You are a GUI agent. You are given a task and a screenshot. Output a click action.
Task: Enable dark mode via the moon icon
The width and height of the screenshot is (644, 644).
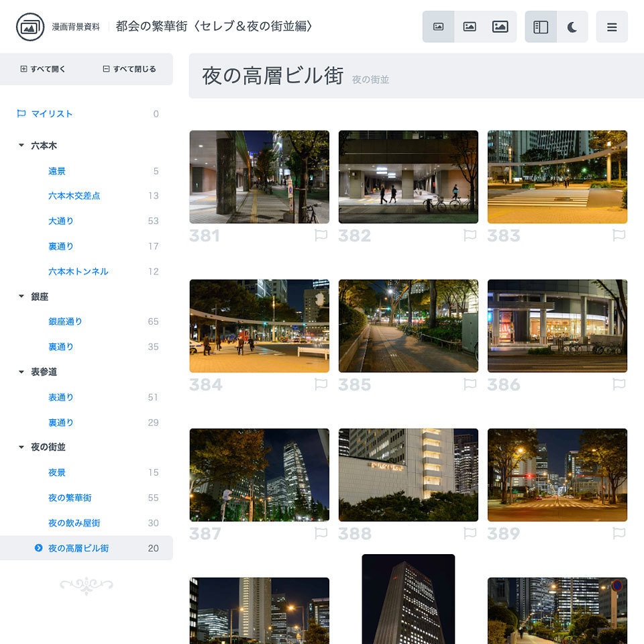571,26
